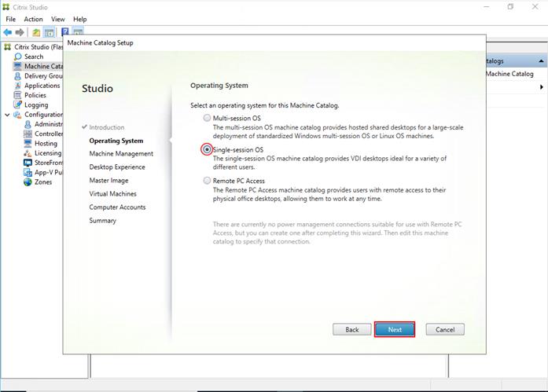Click the Up one level folder toolbar icon
This screenshot has width=548, height=392.
(36, 33)
